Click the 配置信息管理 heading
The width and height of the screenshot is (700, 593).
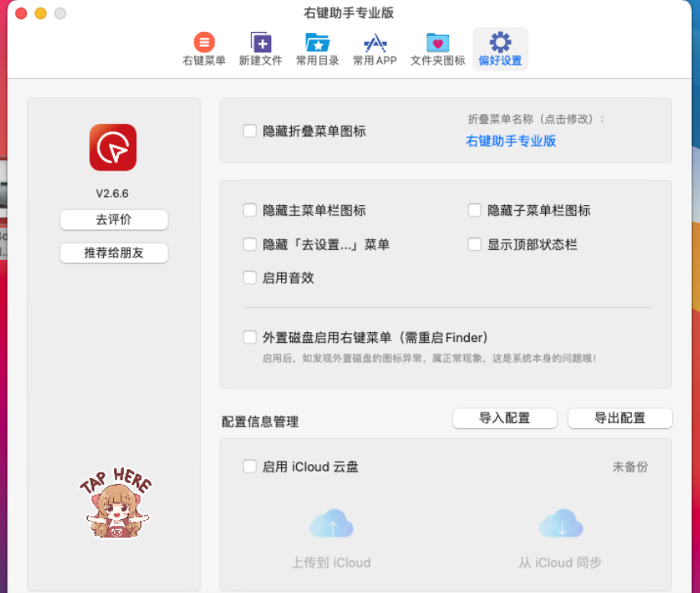pos(261,422)
